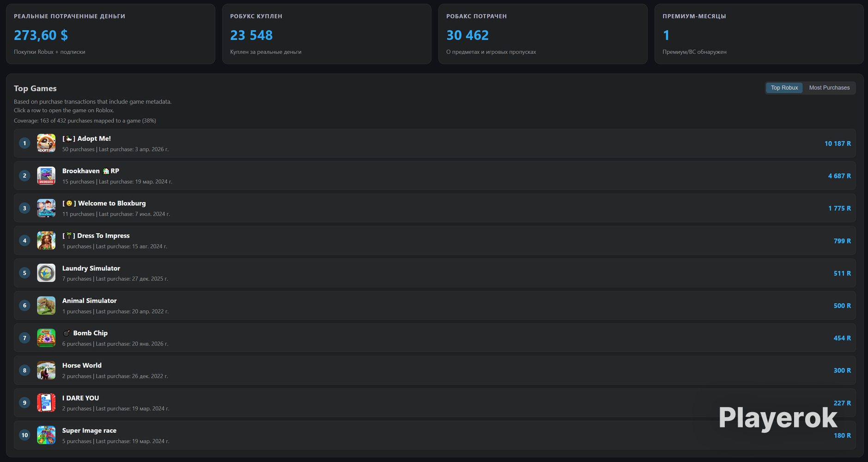Open the Bomb Chip game icon
This screenshot has height=462, width=868.
(46, 338)
